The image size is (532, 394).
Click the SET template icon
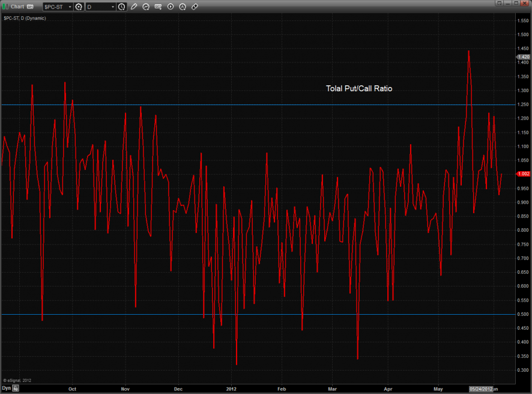(158, 7)
